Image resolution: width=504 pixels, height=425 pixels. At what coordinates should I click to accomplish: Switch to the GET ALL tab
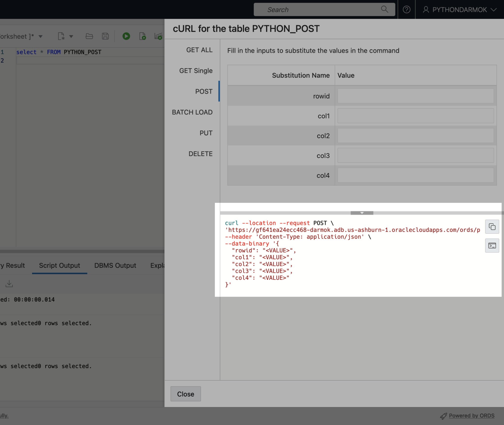tap(199, 50)
